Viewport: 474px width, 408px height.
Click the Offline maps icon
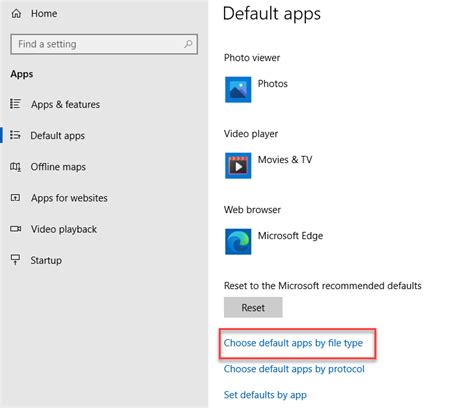pos(15,167)
